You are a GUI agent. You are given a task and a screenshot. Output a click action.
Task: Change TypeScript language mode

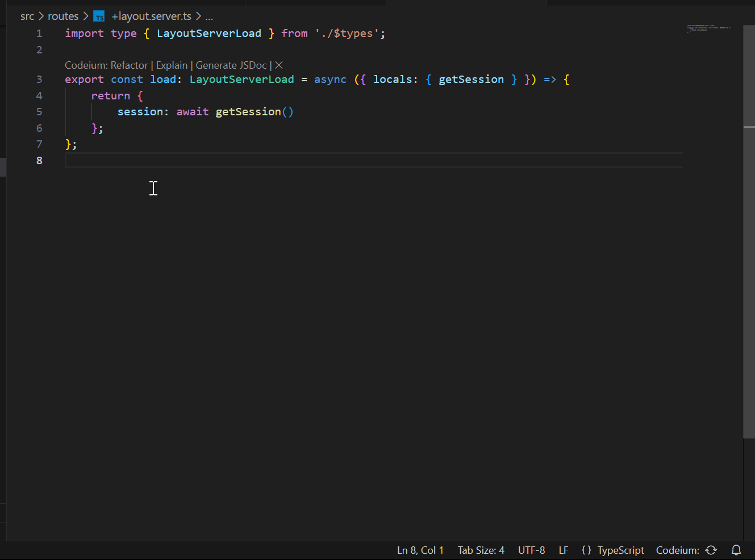pyautogui.click(x=620, y=550)
